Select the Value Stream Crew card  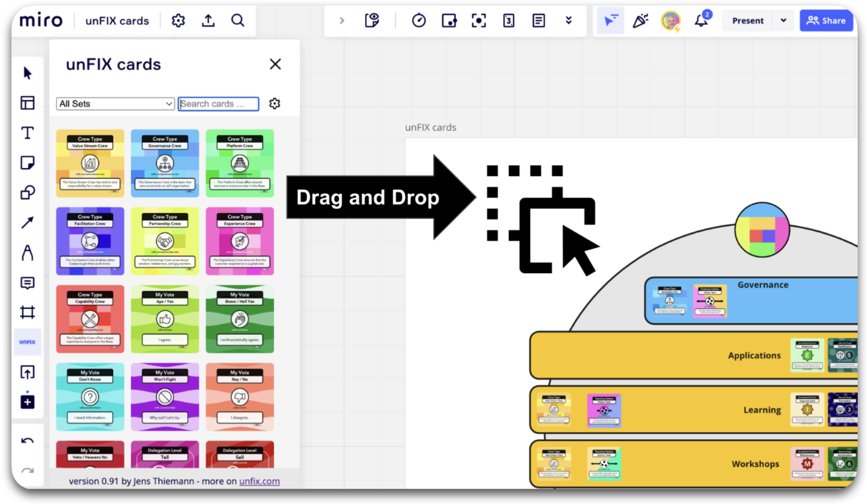pyautogui.click(x=90, y=163)
